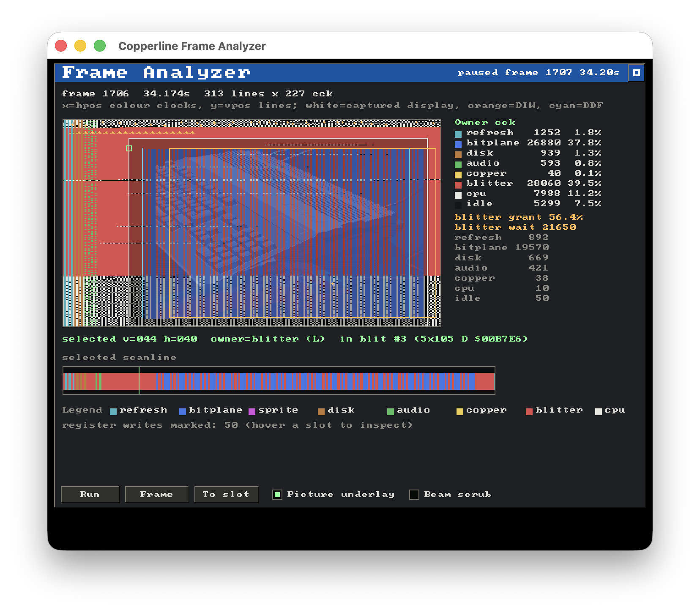This screenshot has height=613, width=700.
Task: Click the selected scanline bar
Action: (279, 380)
